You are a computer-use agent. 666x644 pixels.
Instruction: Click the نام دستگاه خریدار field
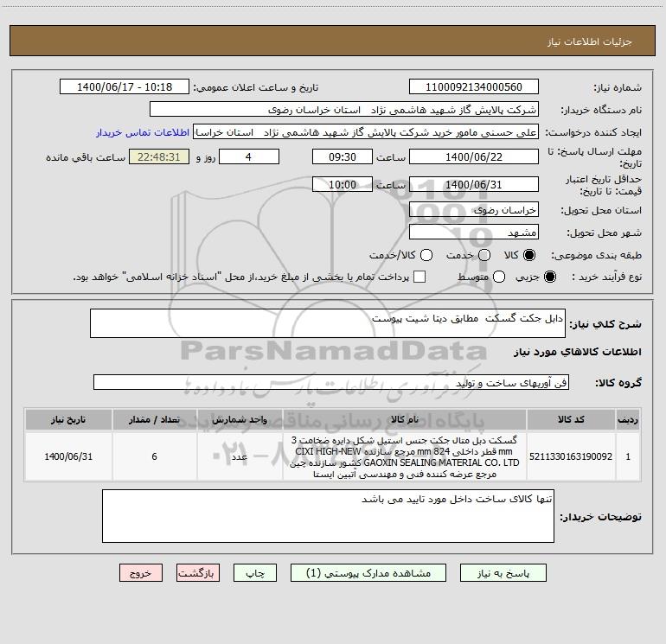[344, 109]
